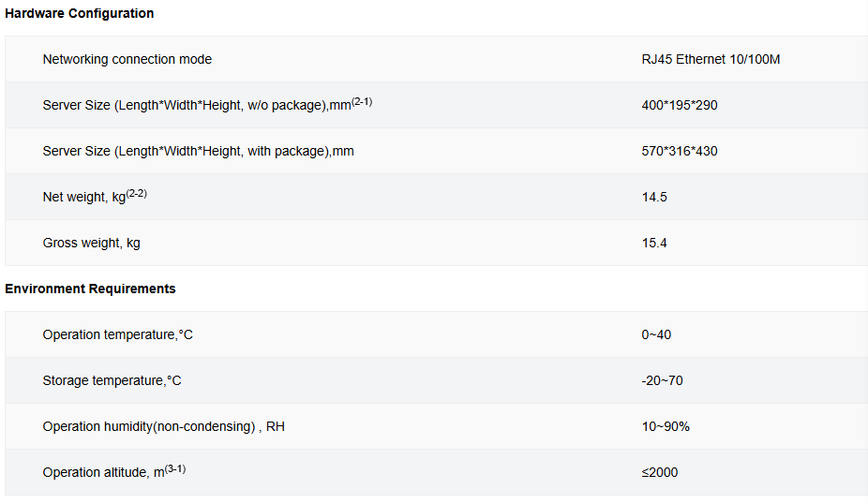The image size is (868, 504).
Task: Click the 14.5 net weight value
Action: pos(654,197)
